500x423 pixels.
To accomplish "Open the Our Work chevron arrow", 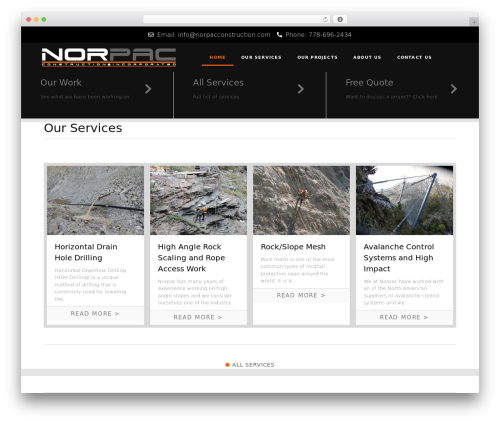I will [x=148, y=89].
